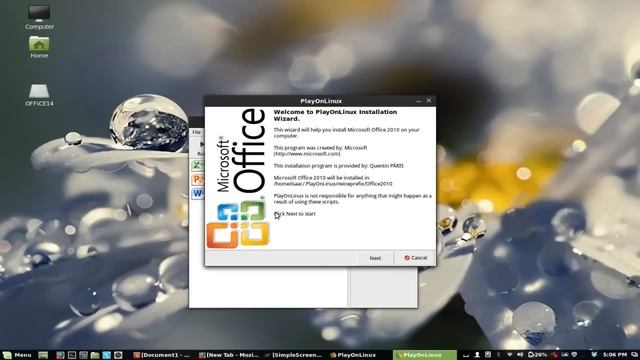Open the Wi-Fi network tray icon
This screenshot has height=360, width=640.
(510, 355)
